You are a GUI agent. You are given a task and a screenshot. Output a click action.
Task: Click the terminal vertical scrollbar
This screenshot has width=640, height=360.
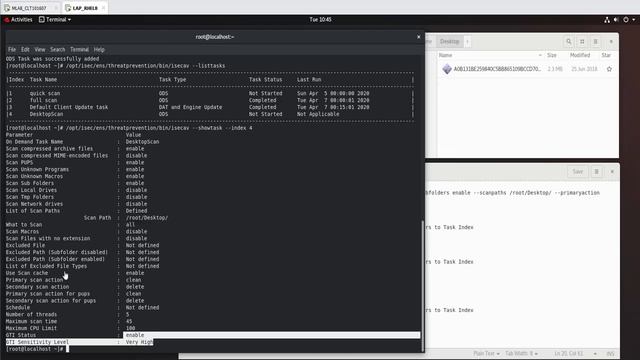point(422,285)
